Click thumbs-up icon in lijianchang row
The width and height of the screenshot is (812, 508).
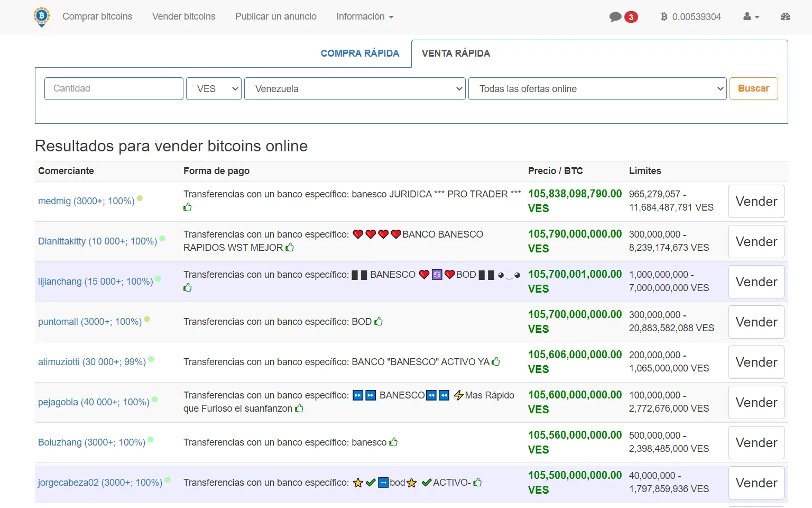click(188, 287)
